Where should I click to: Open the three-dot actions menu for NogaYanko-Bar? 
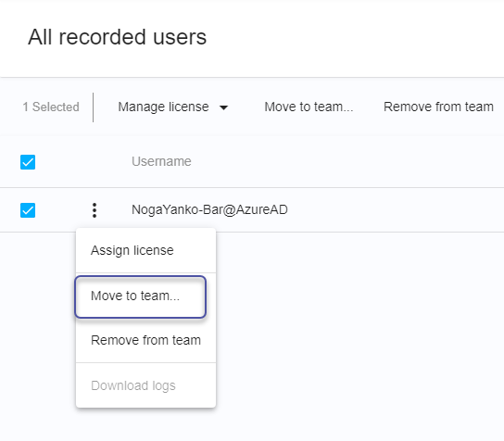(94, 210)
